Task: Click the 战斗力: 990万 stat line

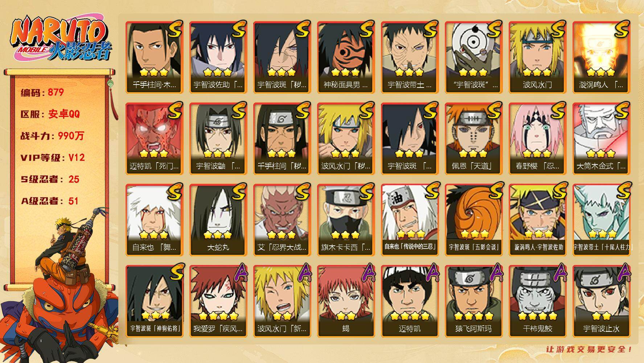Action: click(x=52, y=136)
